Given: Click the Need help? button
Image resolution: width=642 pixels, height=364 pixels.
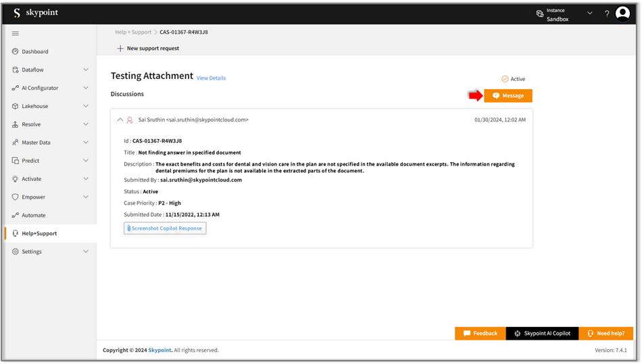Looking at the screenshot, I should pos(606,334).
